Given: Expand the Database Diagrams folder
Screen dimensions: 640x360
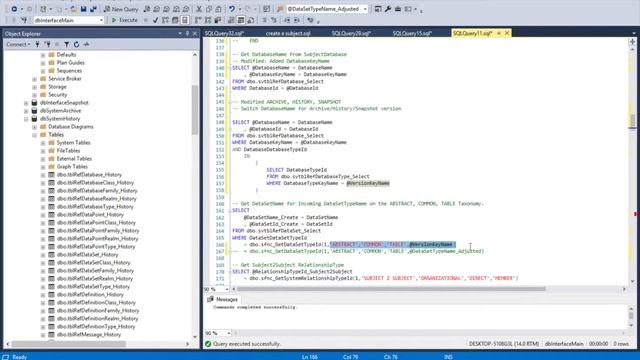Looking at the screenshot, I should pos(35,127).
